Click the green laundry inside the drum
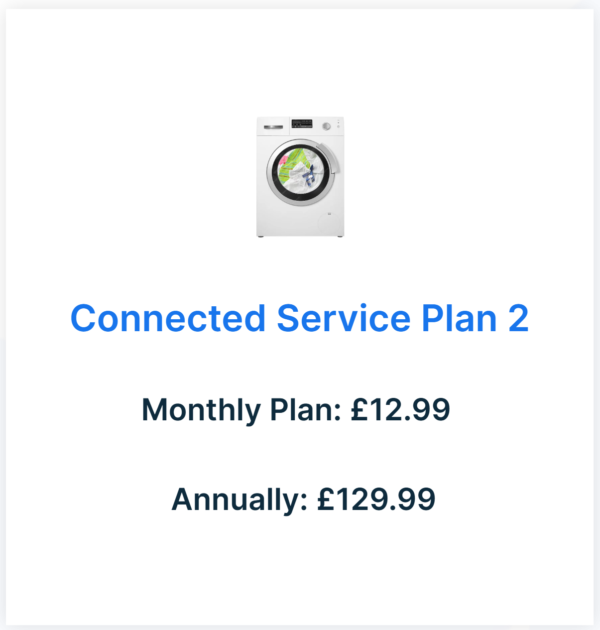Screen dimensions: 600x630 [293, 162]
